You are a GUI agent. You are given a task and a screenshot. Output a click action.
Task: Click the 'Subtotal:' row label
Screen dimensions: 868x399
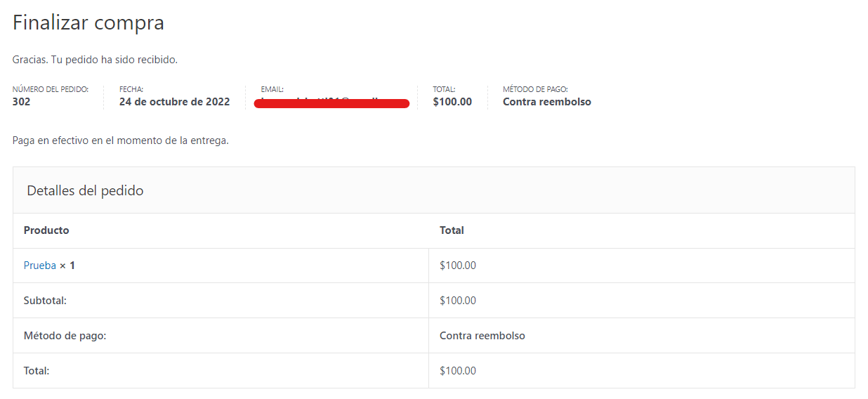(45, 301)
